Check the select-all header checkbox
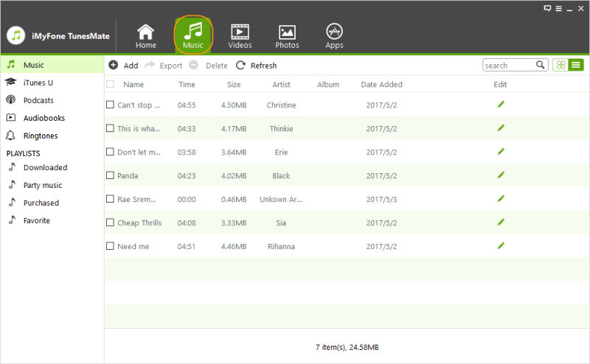This screenshot has width=590, height=364. (110, 84)
